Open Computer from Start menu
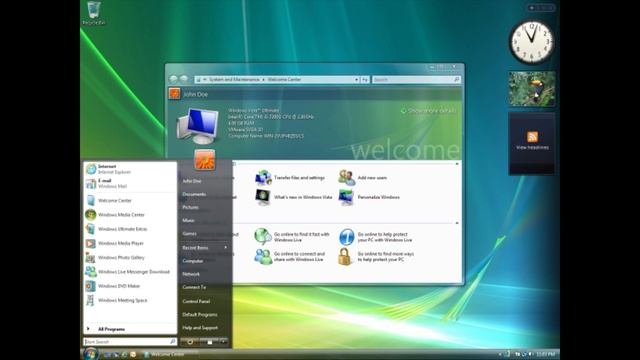The image size is (640, 360). tap(193, 261)
